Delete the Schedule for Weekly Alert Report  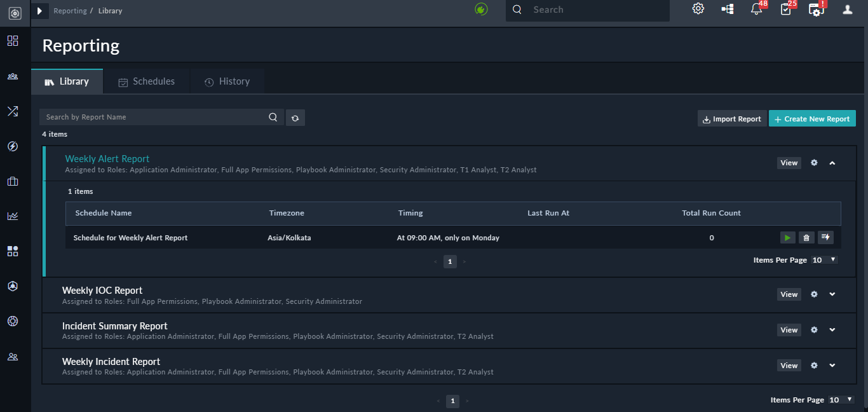coord(806,238)
